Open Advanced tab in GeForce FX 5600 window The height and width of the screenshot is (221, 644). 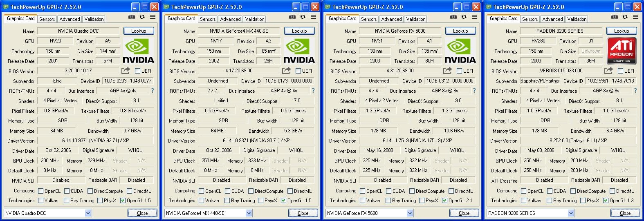click(391, 19)
